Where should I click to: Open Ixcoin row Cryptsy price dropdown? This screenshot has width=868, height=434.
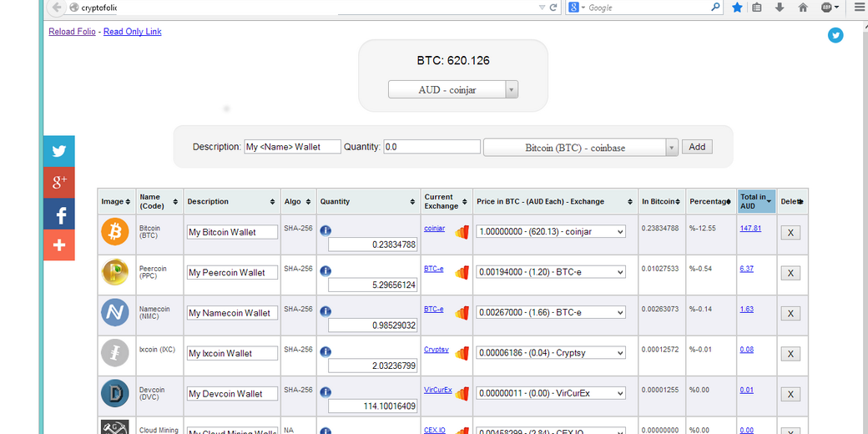coord(551,352)
